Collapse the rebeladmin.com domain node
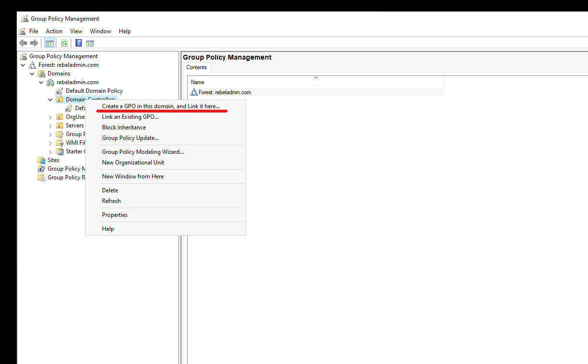Screen dimensions: 588x364 point(41,82)
